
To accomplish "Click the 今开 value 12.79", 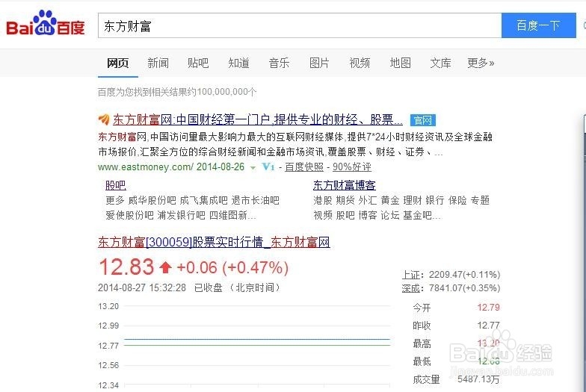I will (489, 308).
